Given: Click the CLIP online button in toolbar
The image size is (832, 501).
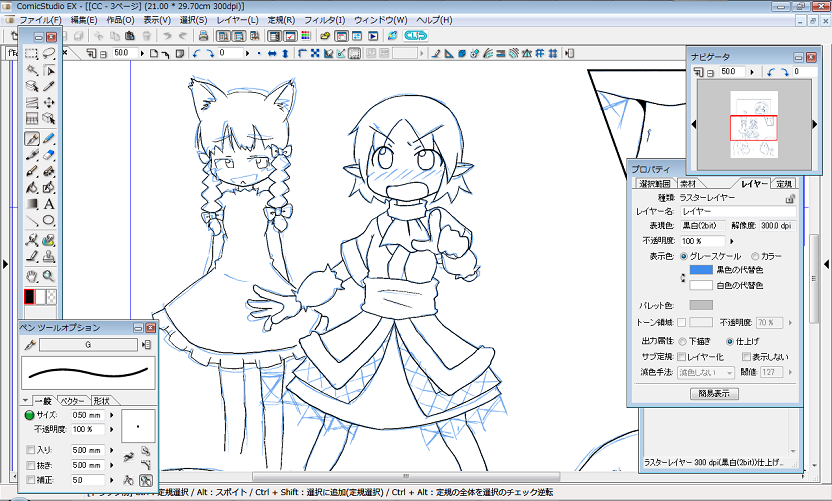Looking at the screenshot, I should (x=415, y=36).
